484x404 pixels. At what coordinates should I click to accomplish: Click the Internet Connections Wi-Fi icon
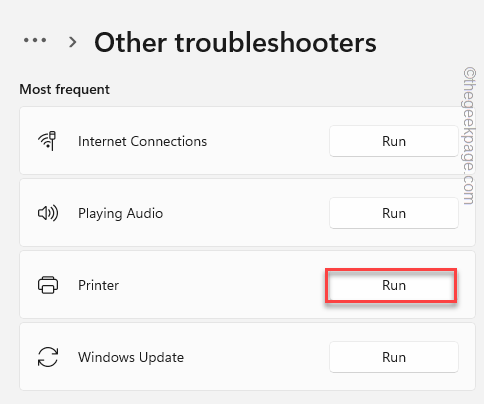(47, 141)
